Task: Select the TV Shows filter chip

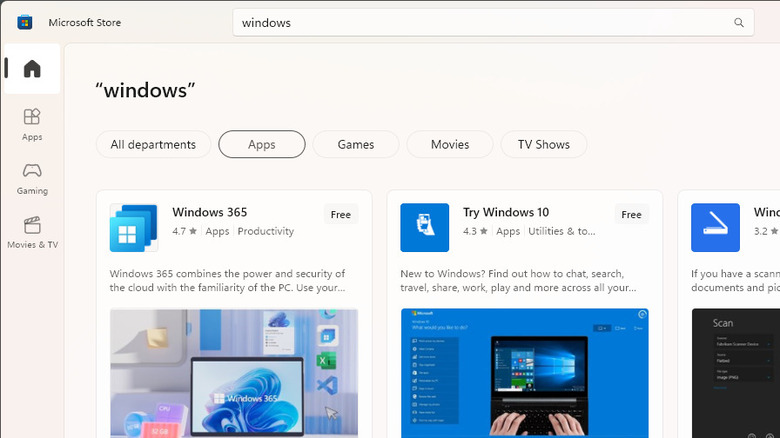Action: (544, 144)
